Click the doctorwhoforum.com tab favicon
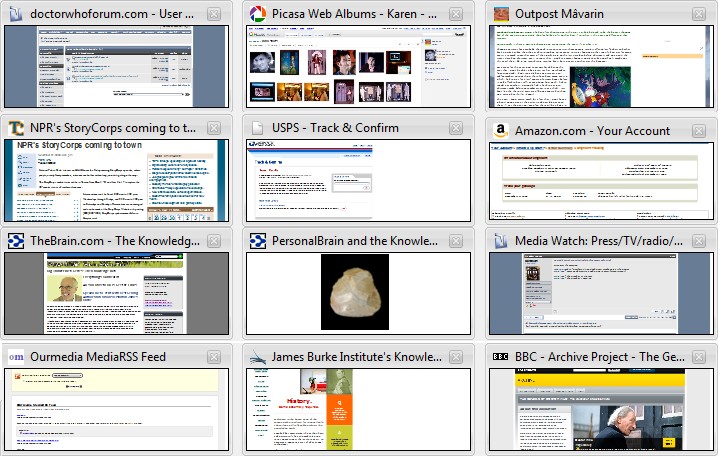Image resolution: width=718 pixels, height=456 pixels. tap(16, 14)
